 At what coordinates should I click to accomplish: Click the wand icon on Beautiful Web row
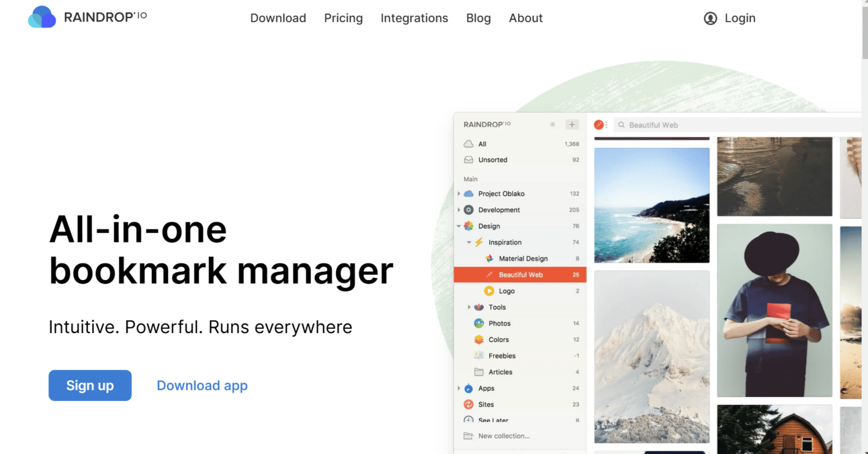(489, 275)
